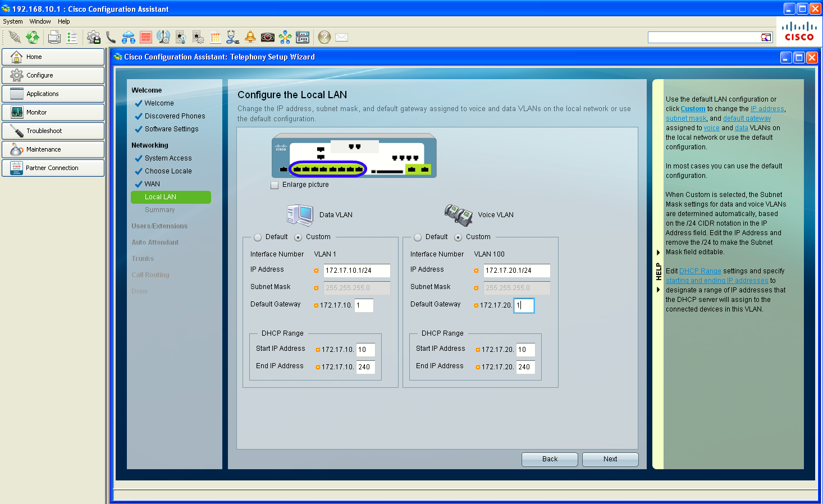Viewport: 823px width, 504px height.
Task: Click the port with lightbulb icon
Action: [x=181, y=37]
